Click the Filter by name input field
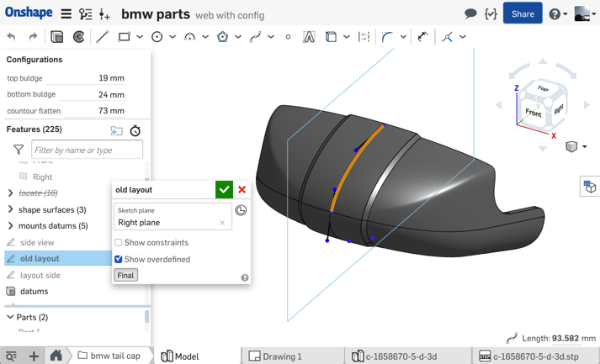 click(87, 150)
